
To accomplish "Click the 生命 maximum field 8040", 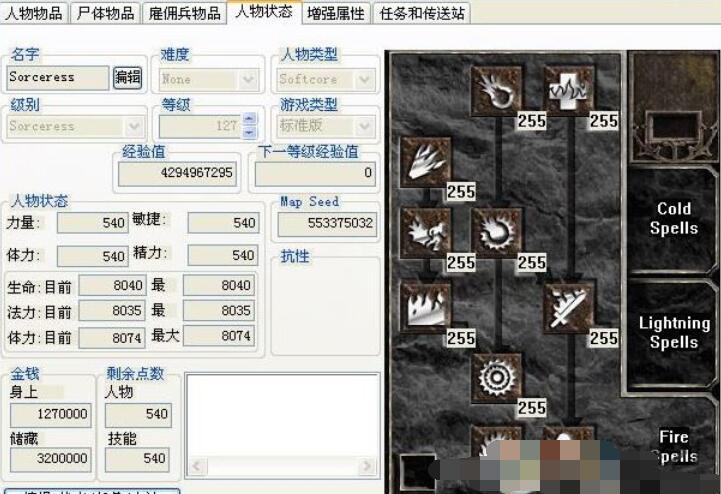I will (219, 286).
